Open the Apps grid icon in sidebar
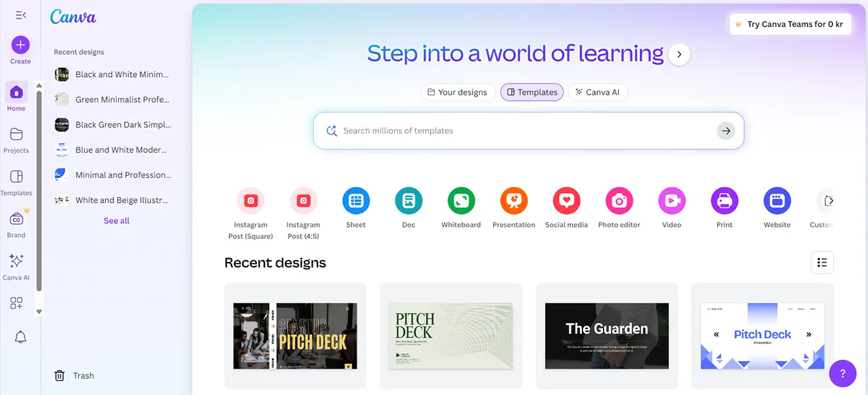 tap(16, 303)
